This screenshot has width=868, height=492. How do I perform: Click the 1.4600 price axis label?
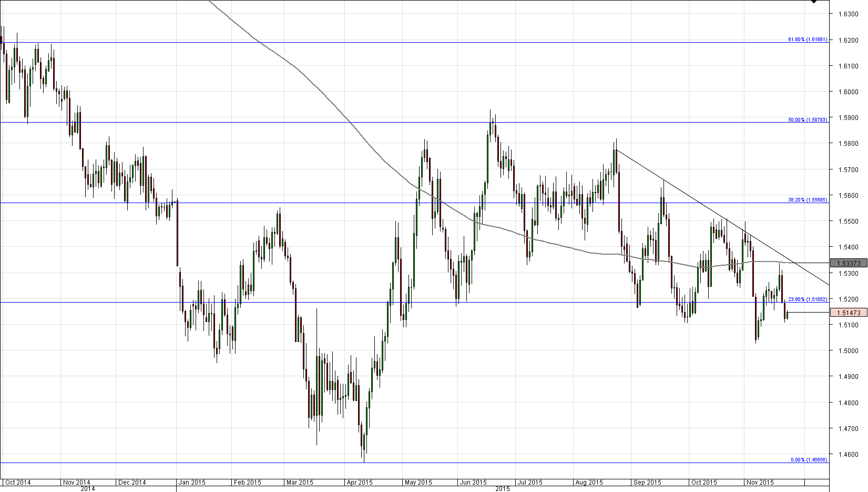[847, 455]
